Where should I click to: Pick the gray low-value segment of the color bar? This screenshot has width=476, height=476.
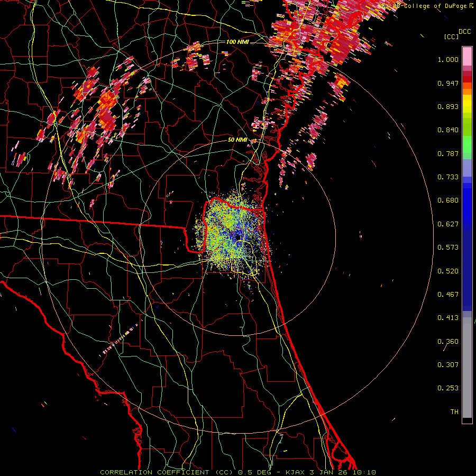467,368
